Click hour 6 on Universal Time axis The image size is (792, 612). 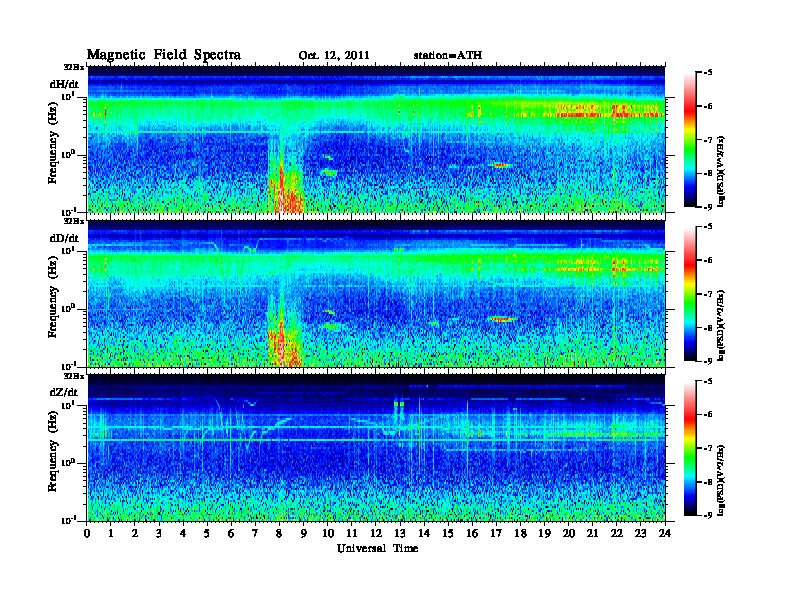[x=231, y=534]
